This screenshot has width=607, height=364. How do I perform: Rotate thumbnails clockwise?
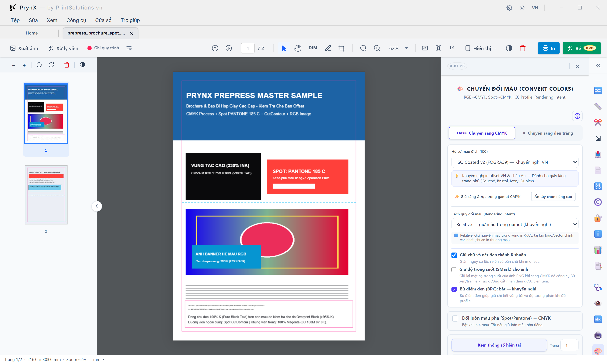pos(51,65)
